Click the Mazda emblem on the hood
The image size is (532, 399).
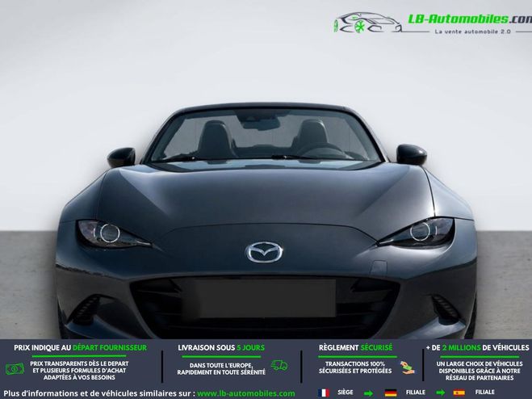click(x=264, y=252)
